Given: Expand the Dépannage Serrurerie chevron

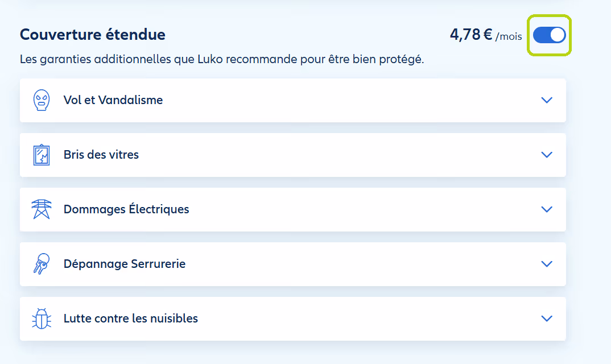Looking at the screenshot, I should click(x=547, y=264).
